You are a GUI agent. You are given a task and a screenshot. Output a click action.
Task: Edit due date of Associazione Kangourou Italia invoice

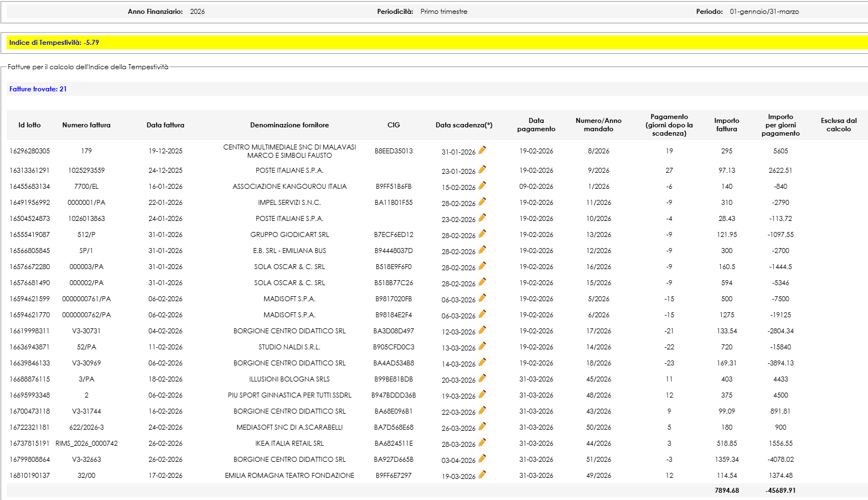(x=482, y=185)
